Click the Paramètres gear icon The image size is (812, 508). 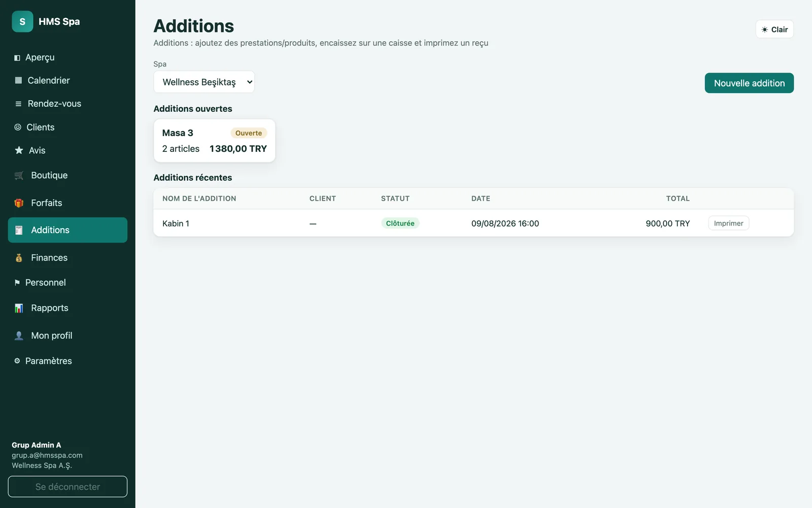(17, 361)
